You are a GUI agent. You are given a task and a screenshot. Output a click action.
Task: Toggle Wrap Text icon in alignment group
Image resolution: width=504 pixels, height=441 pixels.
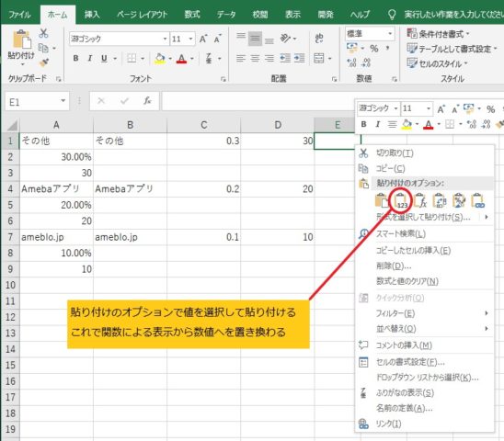(x=319, y=39)
